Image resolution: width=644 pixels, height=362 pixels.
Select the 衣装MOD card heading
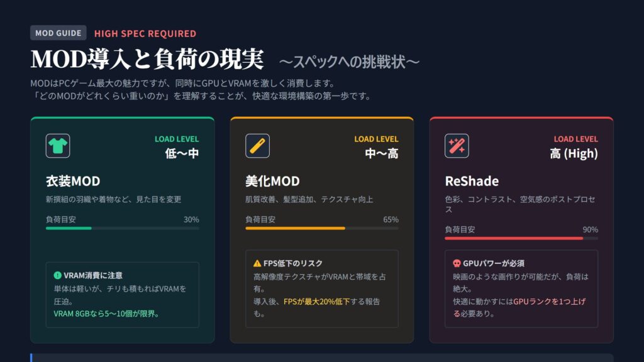pyautogui.click(x=73, y=182)
